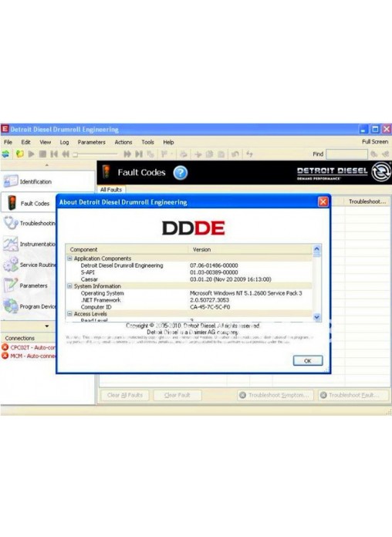Select the Computer ID row
Viewport: 392px width, 537px height.
tap(189, 307)
